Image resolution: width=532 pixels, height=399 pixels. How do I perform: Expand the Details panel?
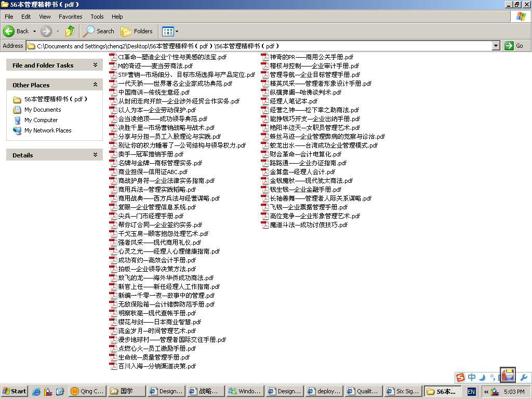96,155
